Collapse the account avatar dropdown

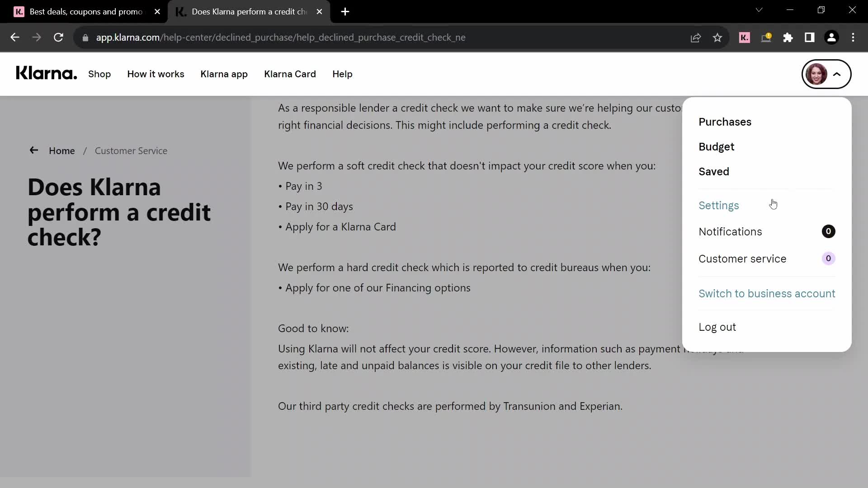point(826,74)
